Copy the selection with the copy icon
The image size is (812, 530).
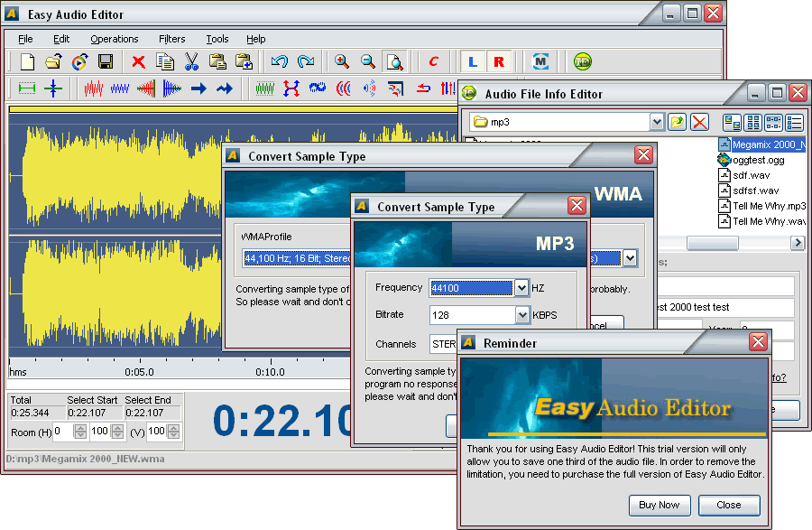coord(165,61)
